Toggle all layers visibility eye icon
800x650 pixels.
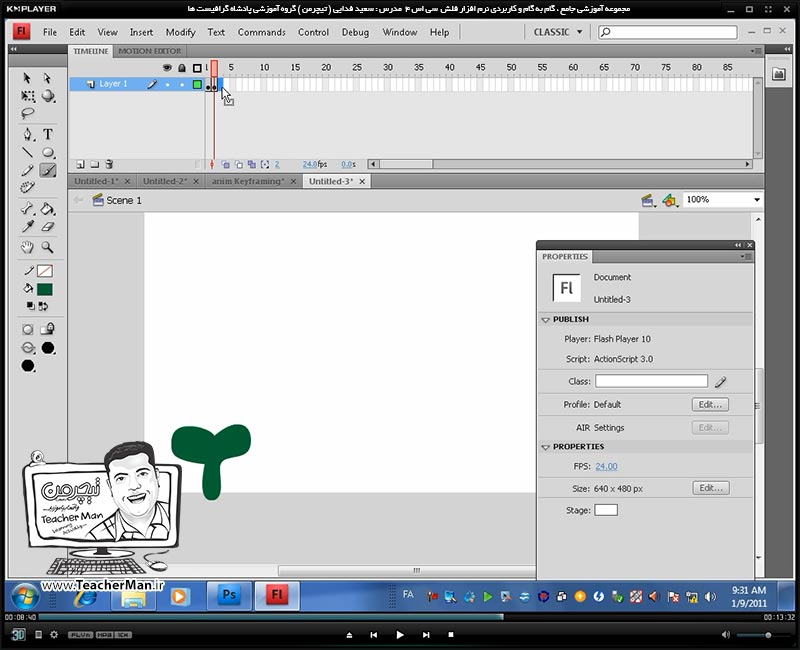tap(167, 68)
